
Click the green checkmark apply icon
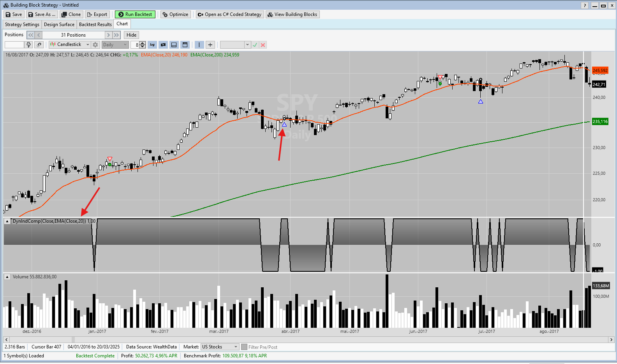[x=255, y=45]
